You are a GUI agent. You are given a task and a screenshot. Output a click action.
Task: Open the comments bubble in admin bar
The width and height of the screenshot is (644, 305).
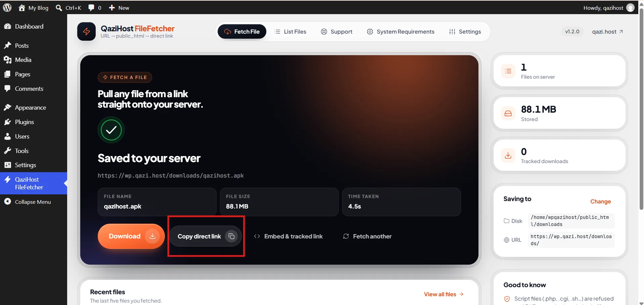coord(91,8)
